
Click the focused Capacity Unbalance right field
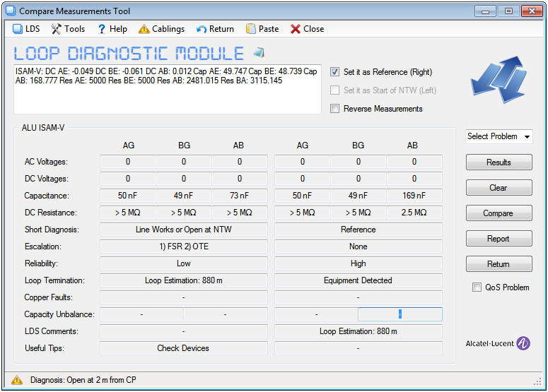[x=400, y=314]
